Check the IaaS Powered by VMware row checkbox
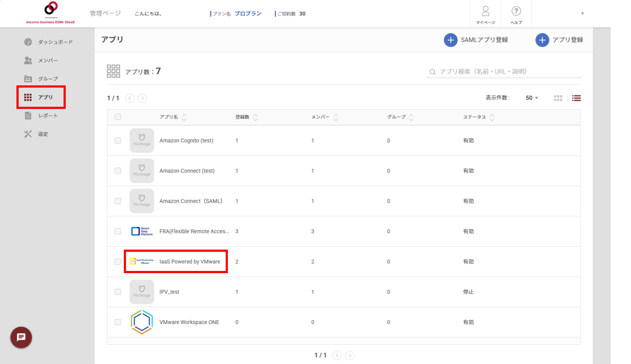Viewport: 631px width, 364px height. point(118,262)
